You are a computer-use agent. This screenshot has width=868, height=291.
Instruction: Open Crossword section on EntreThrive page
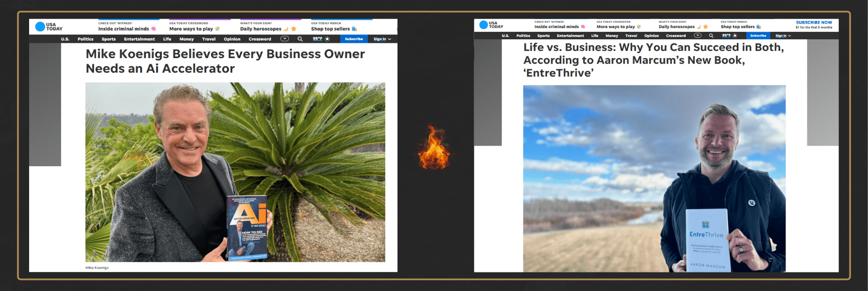coord(676,35)
